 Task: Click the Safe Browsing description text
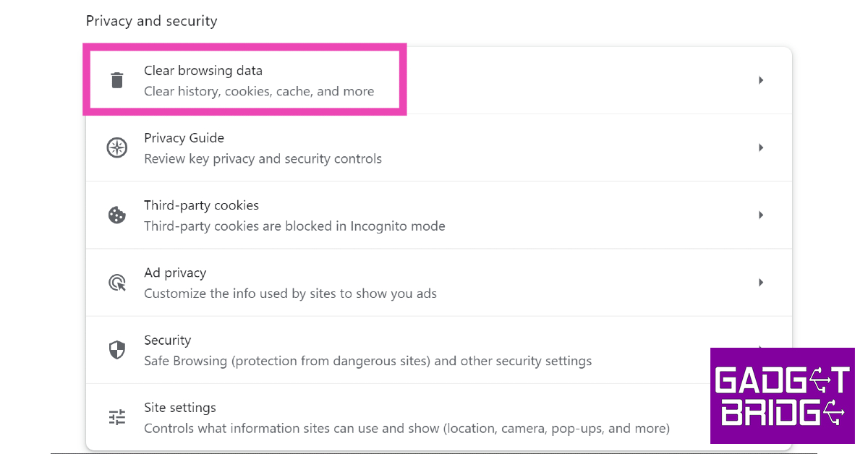tap(367, 361)
